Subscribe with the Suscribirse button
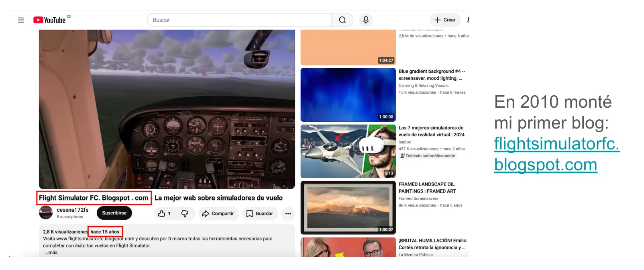 click(x=114, y=213)
